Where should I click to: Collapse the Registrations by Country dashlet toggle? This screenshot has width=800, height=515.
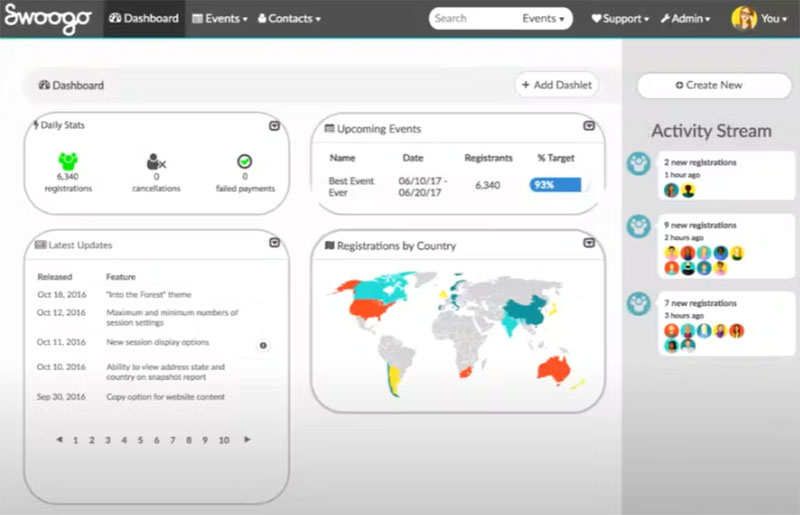coord(589,243)
